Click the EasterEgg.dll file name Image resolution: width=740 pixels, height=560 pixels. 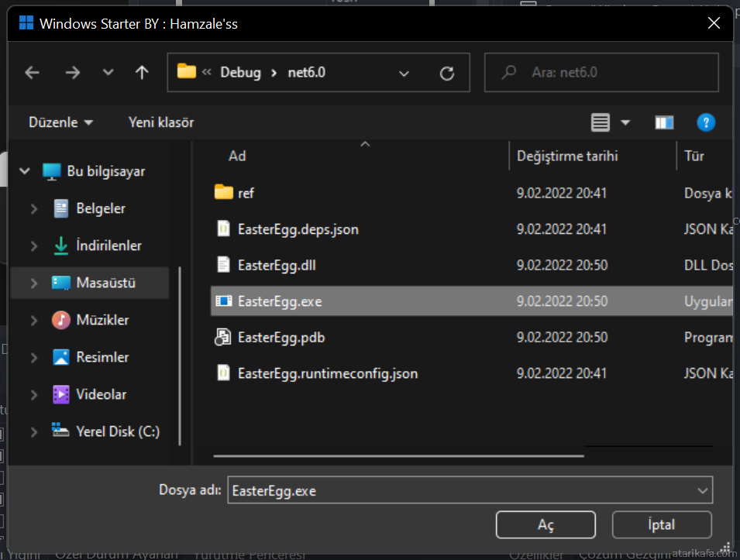pyautogui.click(x=277, y=266)
